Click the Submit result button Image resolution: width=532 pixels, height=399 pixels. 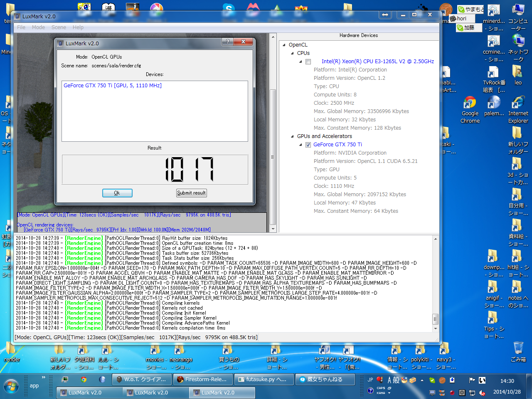point(191,193)
